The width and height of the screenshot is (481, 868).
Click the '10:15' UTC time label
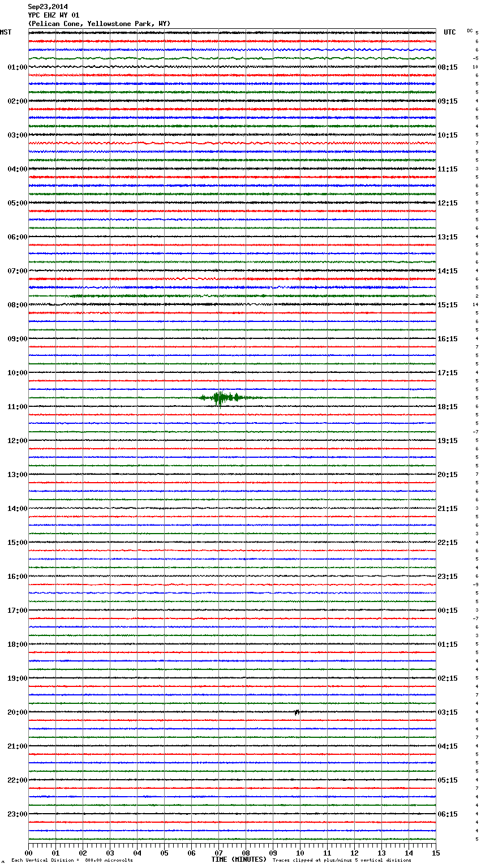(448, 135)
